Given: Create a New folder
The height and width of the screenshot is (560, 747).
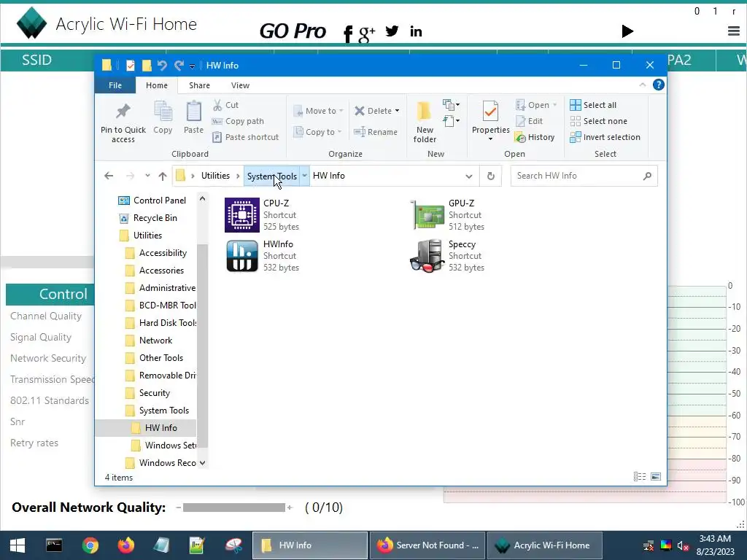Looking at the screenshot, I should tap(425, 122).
